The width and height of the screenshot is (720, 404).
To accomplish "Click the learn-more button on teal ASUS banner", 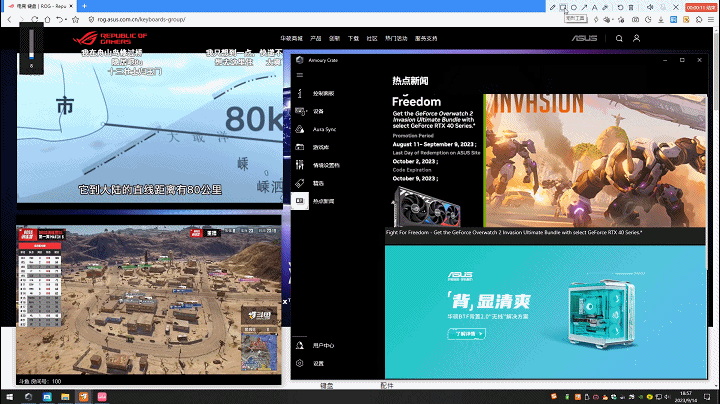I will (x=467, y=334).
